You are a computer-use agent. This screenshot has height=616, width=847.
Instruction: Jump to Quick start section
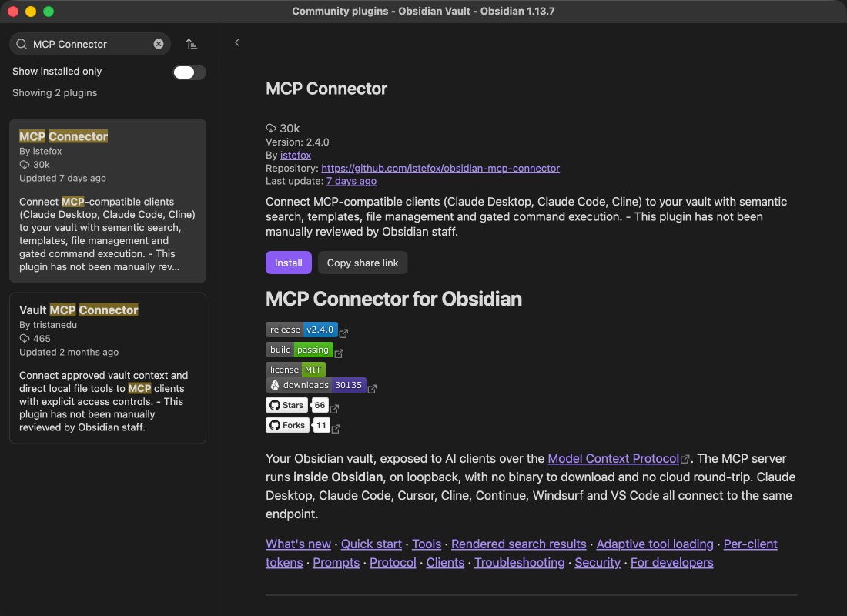(x=371, y=544)
